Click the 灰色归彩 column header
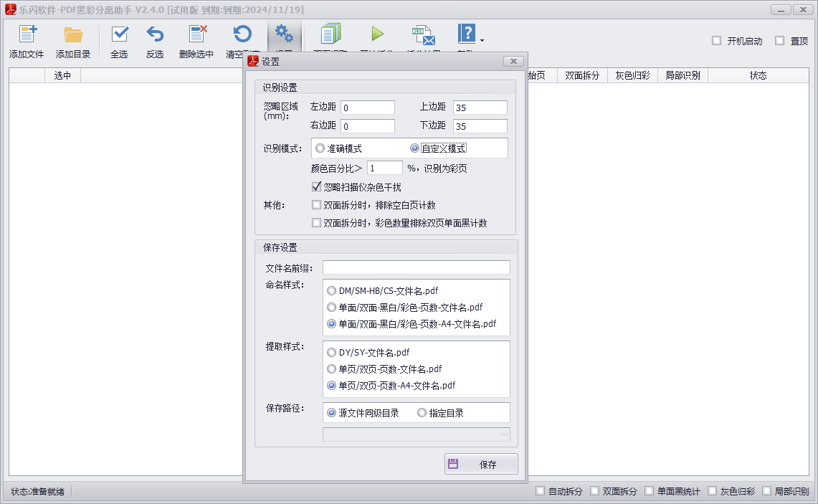 coord(633,76)
